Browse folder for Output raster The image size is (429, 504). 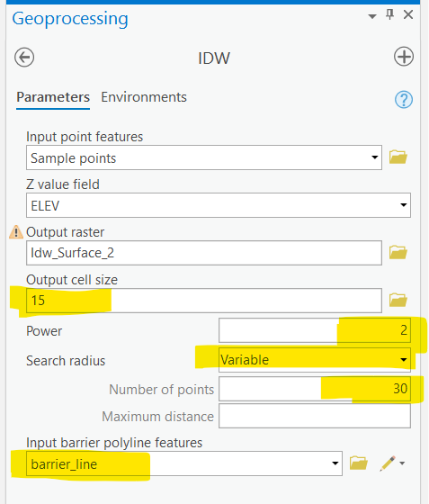pos(398,252)
